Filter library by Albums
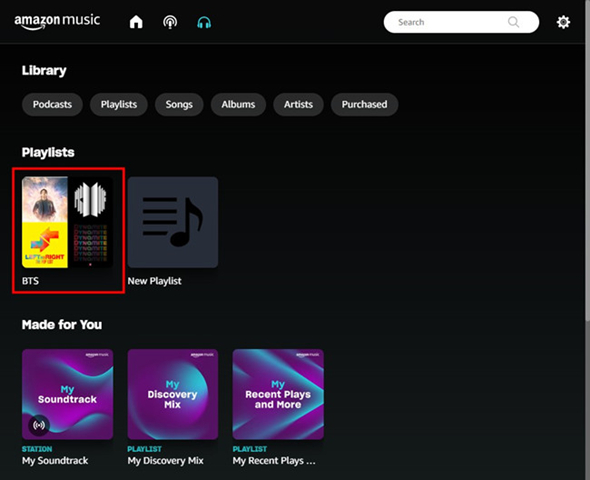 click(238, 104)
